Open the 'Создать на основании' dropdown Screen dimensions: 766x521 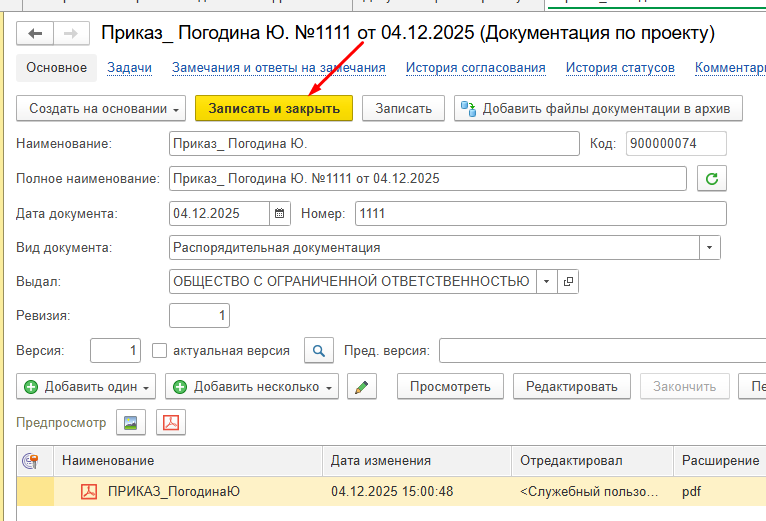(x=101, y=108)
